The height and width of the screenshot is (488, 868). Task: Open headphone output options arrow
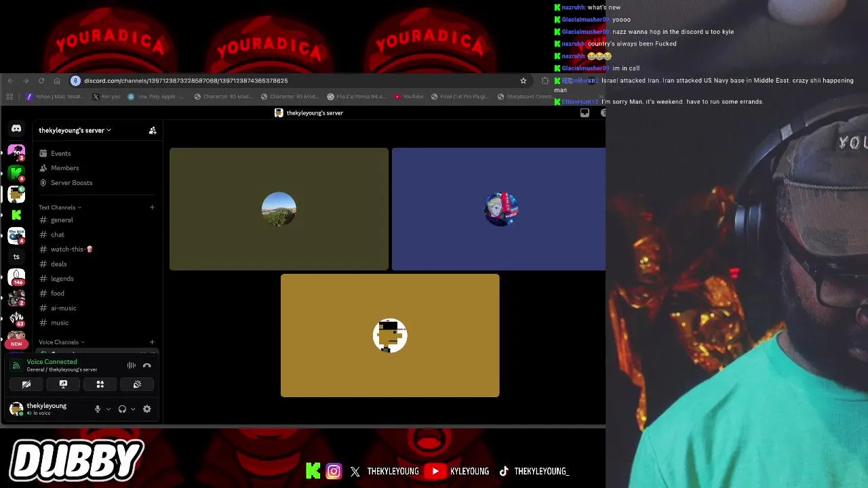(x=133, y=409)
